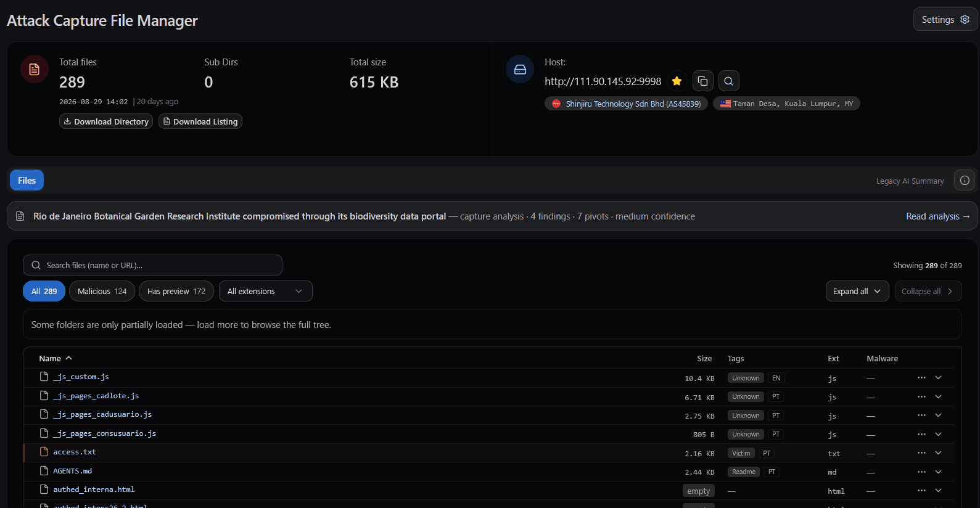Expand the access.txt row chevron
980x508 pixels.
[938, 453]
